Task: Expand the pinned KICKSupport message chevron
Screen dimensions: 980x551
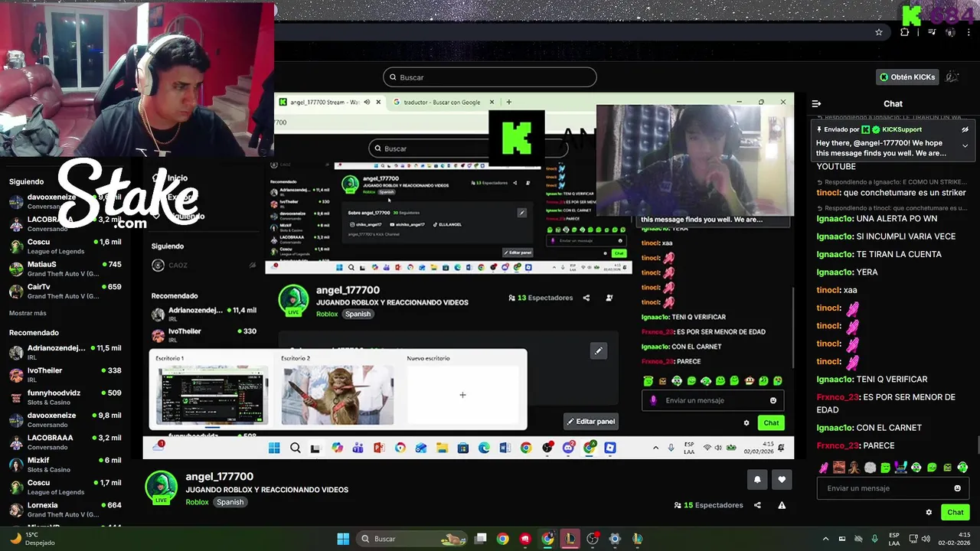Action: (965, 145)
